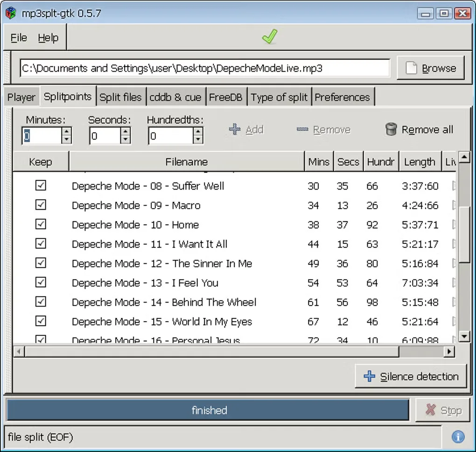This screenshot has height=452, width=476.
Task: Uncheck Keep for 11 - I Want It All
Action: (x=41, y=244)
